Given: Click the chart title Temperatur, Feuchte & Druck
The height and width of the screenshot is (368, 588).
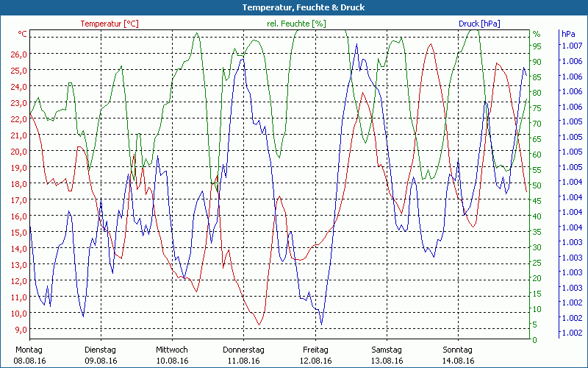Looking at the screenshot, I should (293, 7).
